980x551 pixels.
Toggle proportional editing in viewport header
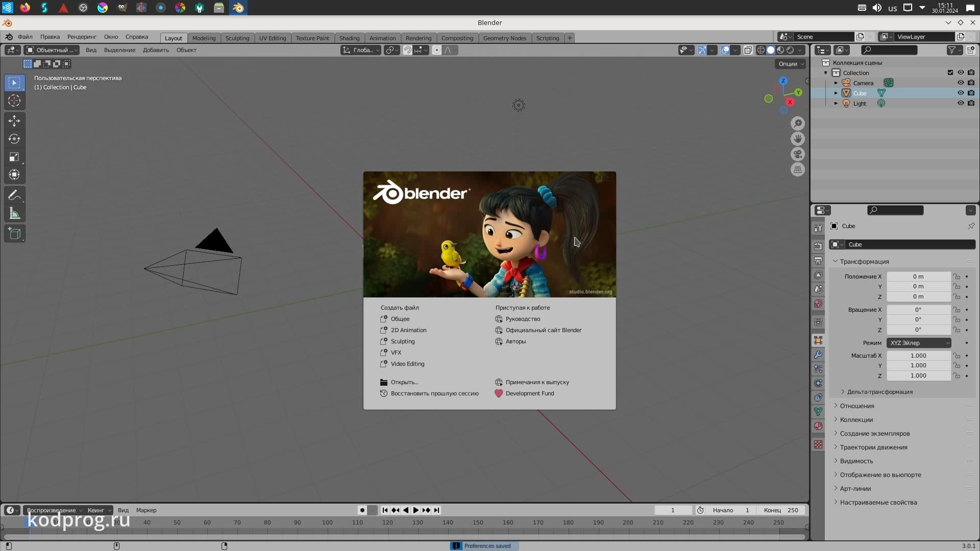tap(437, 50)
